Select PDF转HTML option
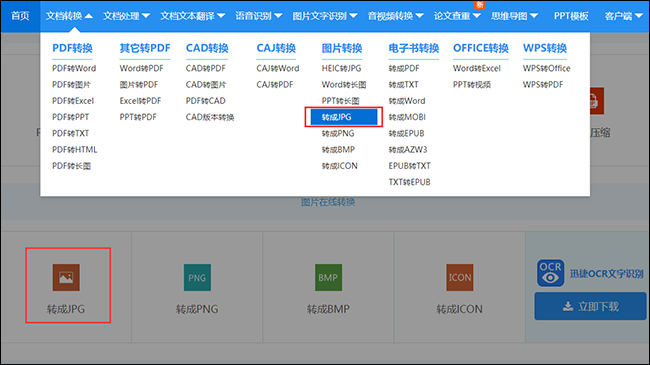The image size is (650, 365). tap(75, 149)
